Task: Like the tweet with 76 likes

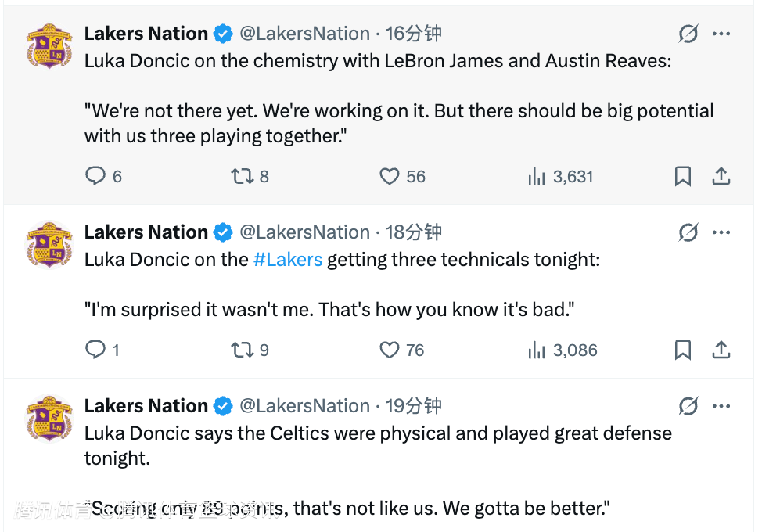Action: pyautogui.click(x=390, y=350)
